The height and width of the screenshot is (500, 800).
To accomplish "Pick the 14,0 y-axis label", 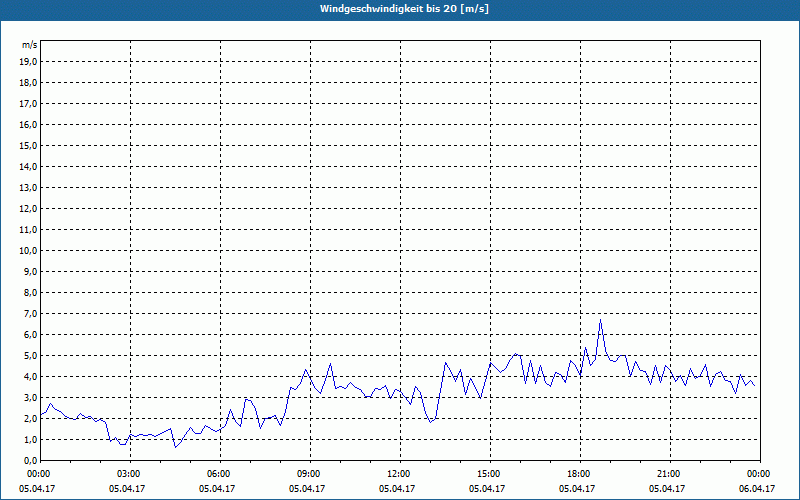I will tap(29, 166).
